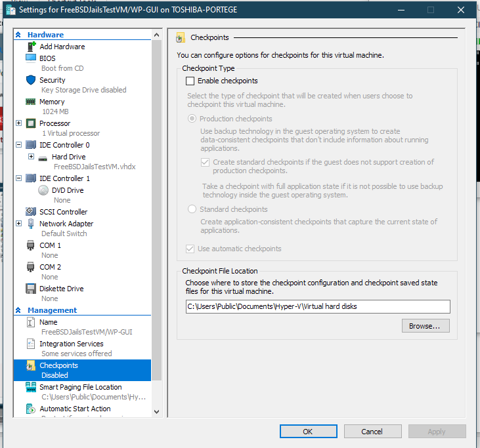480x448 pixels.
Task: Enable the checkpoints checkbox
Action: tap(190, 81)
